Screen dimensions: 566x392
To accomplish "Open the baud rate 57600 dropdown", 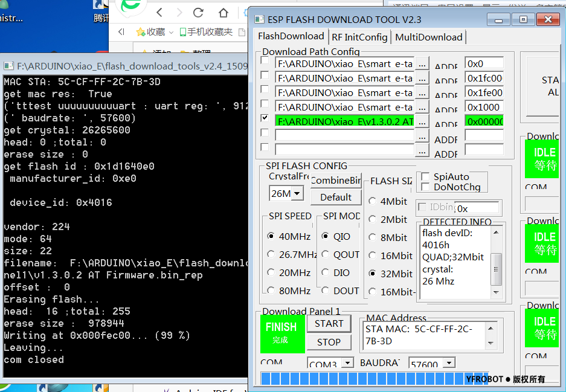I will pyautogui.click(x=449, y=364).
